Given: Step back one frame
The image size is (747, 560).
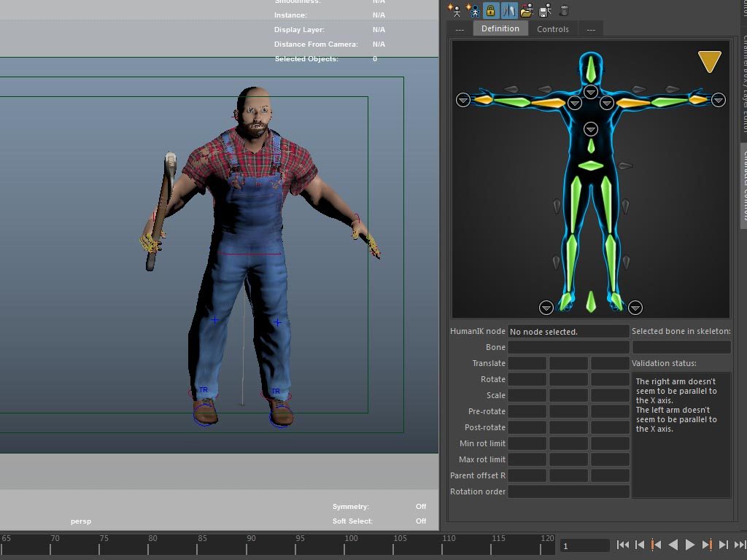Looking at the screenshot, I should (x=640, y=545).
